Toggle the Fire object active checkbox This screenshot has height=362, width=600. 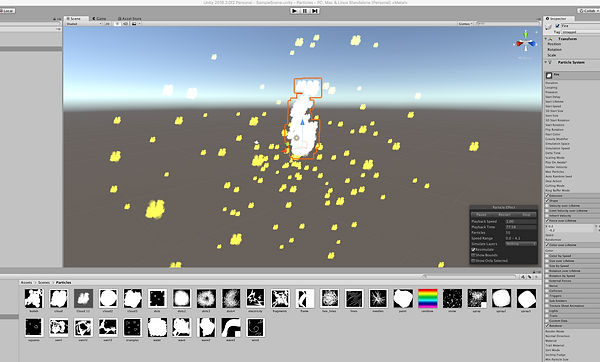pyautogui.click(x=557, y=26)
